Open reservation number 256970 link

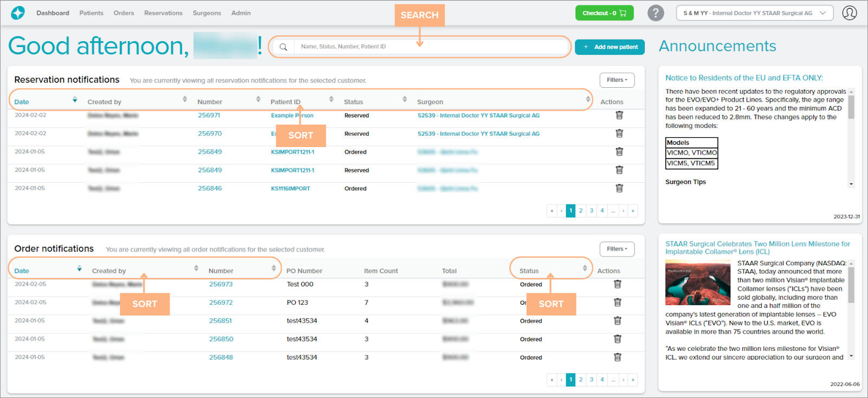click(x=210, y=133)
